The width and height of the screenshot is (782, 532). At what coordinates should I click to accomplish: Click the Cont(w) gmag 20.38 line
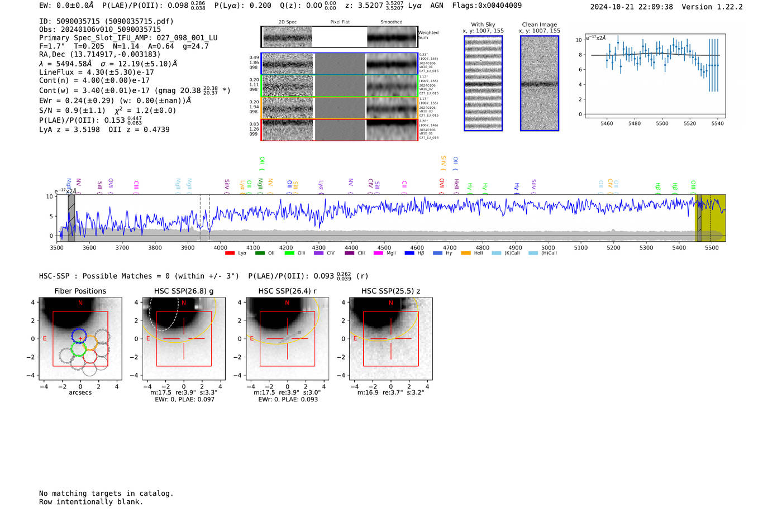(135, 90)
